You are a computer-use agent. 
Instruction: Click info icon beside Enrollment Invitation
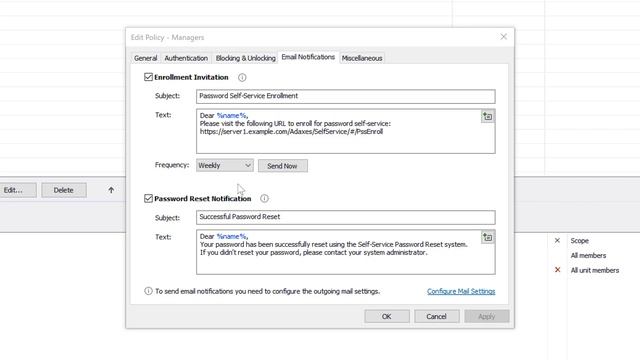[242, 78]
